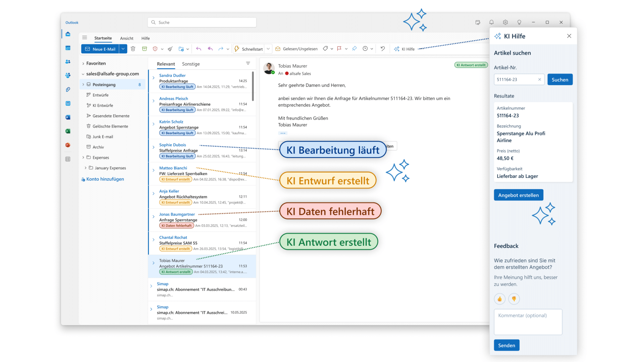Click the delete trash icon in toolbar
The image size is (644, 362).
[x=133, y=49]
